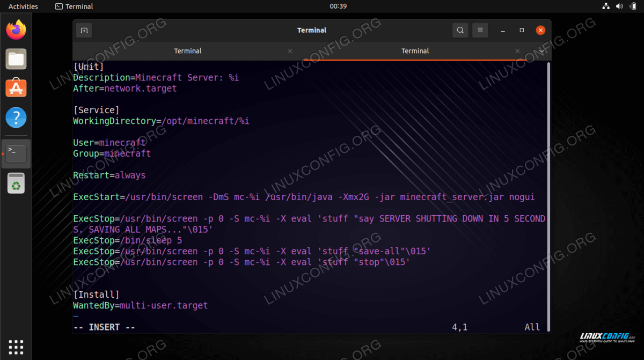This screenshot has height=360, width=644.
Task: Click the volume icon in top bar
Action: [x=619, y=6]
